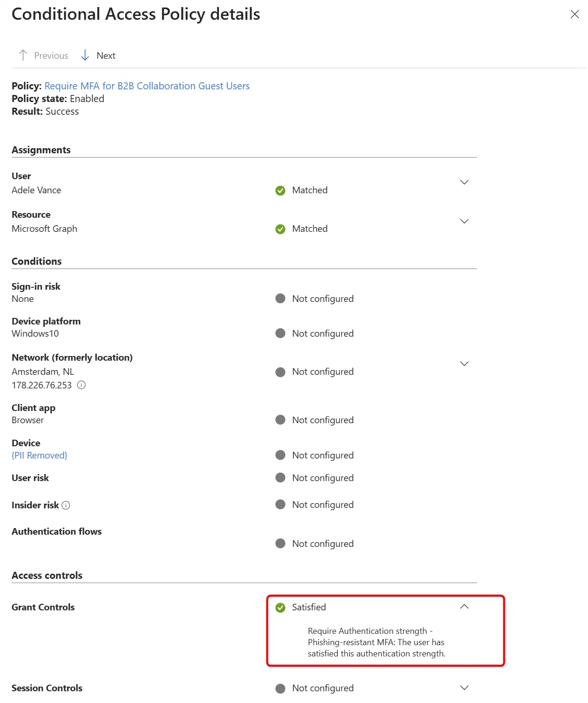This screenshot has height=703, width=588.
Task: Expand the User assignment details chevron
Action: tap(464, 182)
